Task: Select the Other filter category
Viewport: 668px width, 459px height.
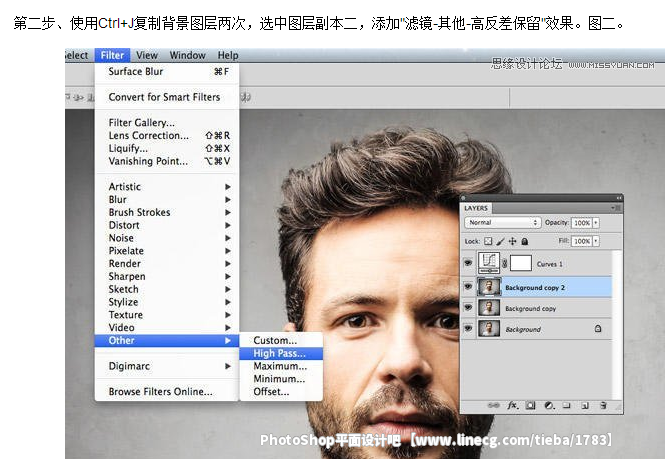Action: pos(167,341)
